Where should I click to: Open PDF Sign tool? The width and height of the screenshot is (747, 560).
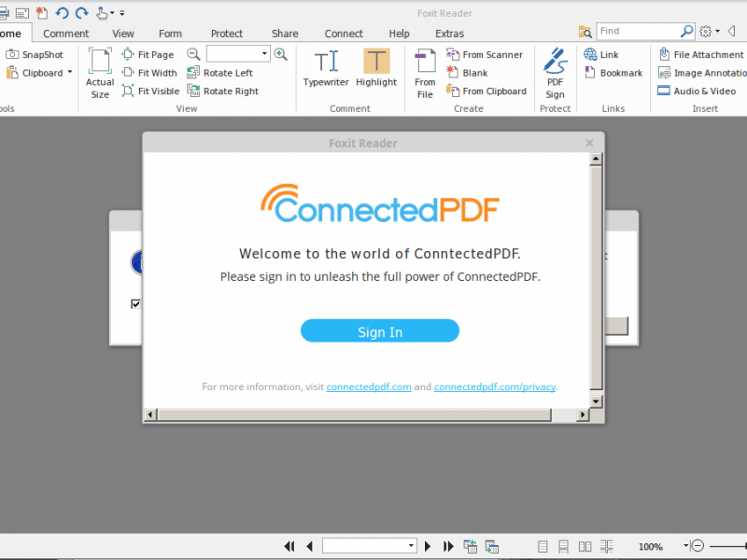[555, 74]
